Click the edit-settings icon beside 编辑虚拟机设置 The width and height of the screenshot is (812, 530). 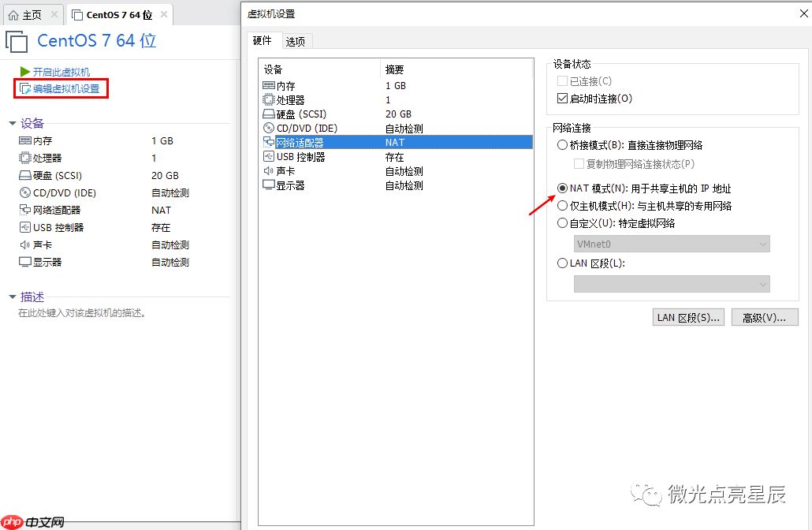click(x=25, y=88)
